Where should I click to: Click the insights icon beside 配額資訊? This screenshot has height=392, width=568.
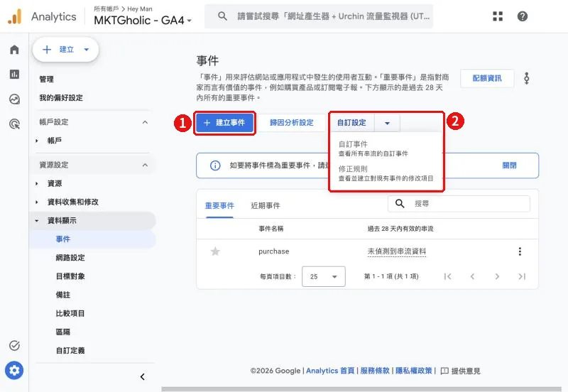coord(527,78)
